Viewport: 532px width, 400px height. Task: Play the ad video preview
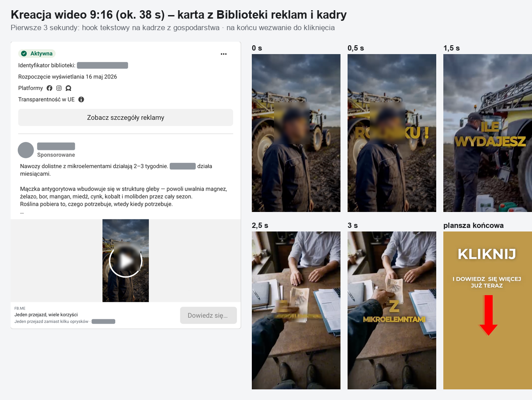(x=125, y=261)
